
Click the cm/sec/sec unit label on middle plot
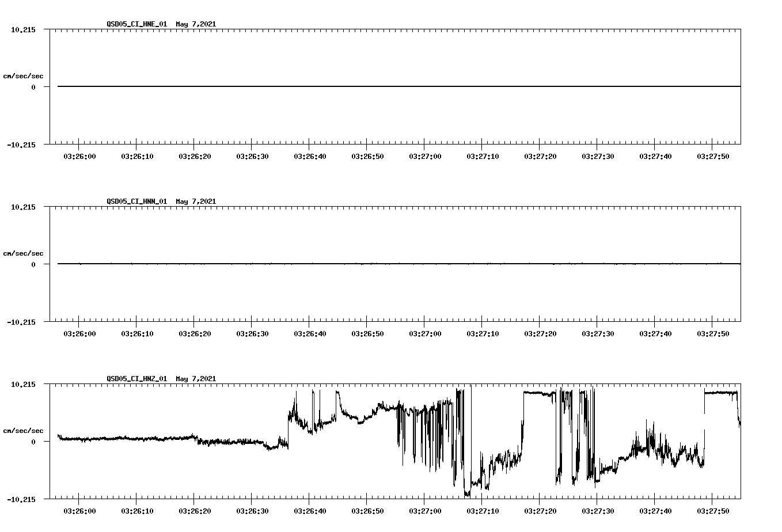[24, 253]
